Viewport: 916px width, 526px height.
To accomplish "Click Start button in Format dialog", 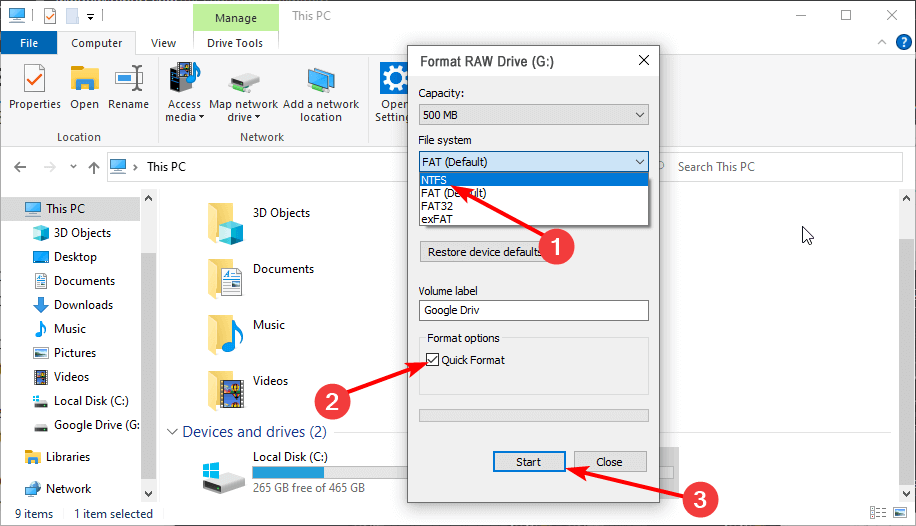I will coord(529,462).
